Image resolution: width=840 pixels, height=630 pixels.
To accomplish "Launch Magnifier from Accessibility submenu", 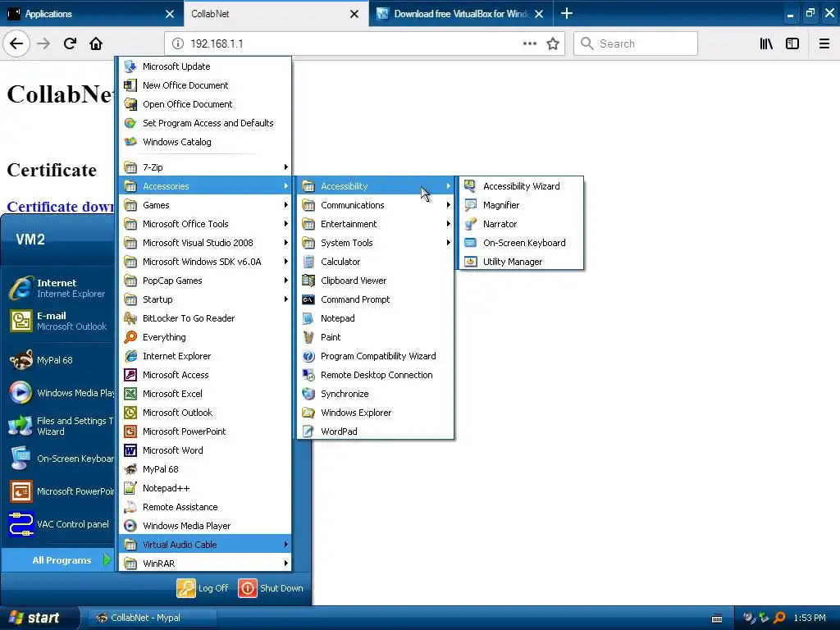I will (520, 205).
